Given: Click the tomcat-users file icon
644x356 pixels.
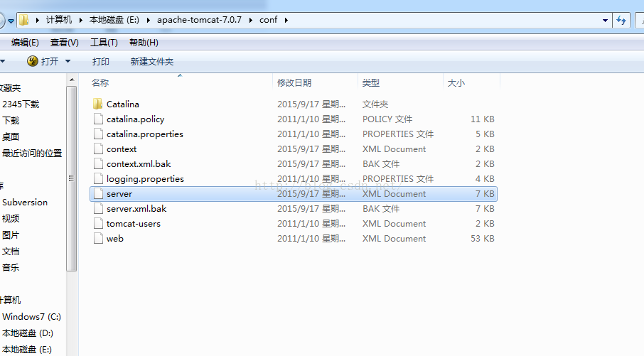Looking at the screenshot, I should [x=98, y=224].
